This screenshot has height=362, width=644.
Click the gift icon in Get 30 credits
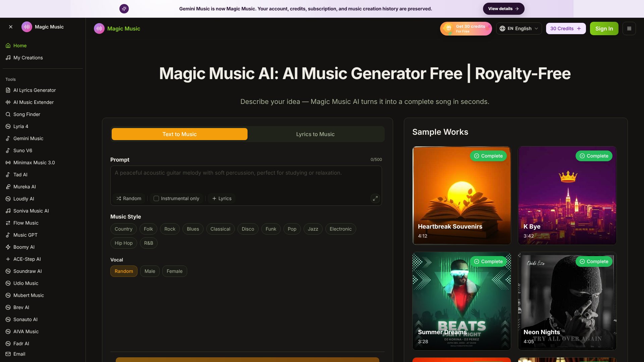pyautogui.click(x=448, y=28)
